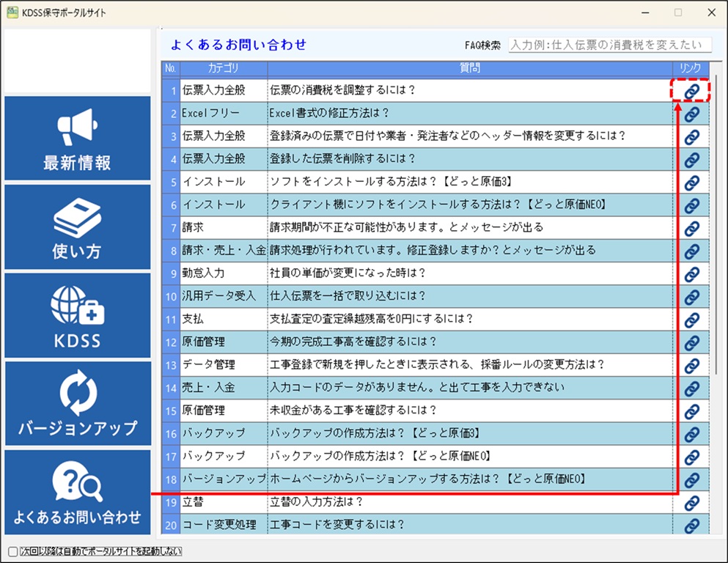
Task: Click the カテゴリ column header
Action: [x=223, y=69]
